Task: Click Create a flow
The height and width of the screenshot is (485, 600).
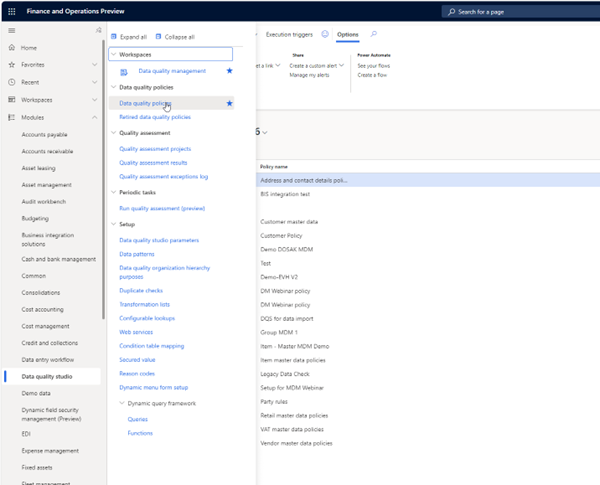Action: 372,75
